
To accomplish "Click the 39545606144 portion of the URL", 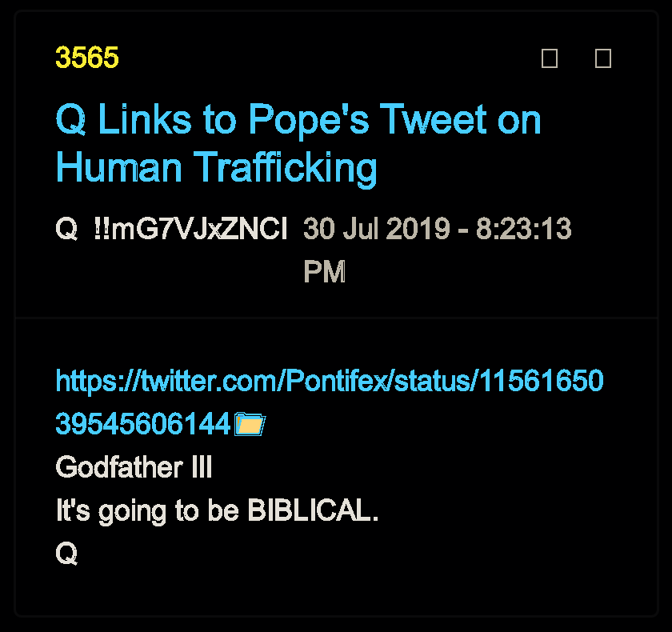I will point(143,424).
